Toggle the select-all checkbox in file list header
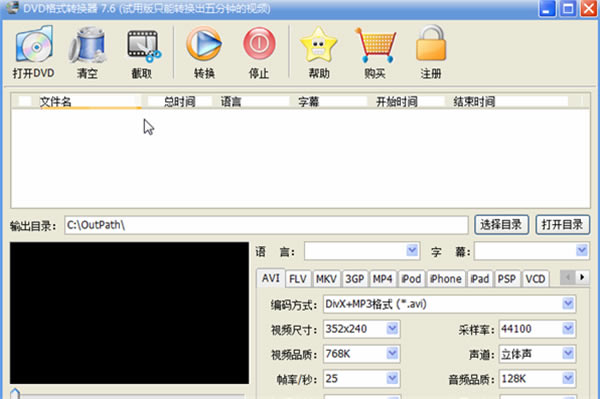This screenshot has height=399, width=600. coord(25,101)
